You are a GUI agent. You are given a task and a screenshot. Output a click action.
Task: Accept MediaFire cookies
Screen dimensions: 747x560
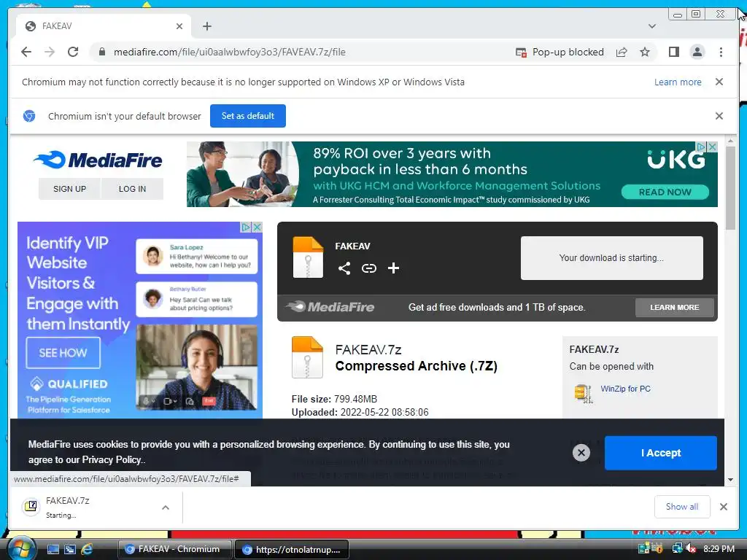(661, 453)
